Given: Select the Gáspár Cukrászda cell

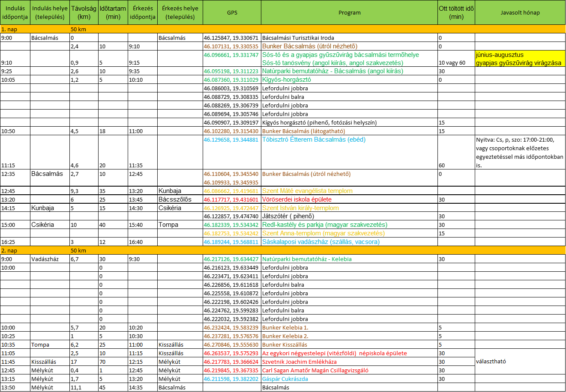Looking at the screenshot, I should tap(285, 379).
